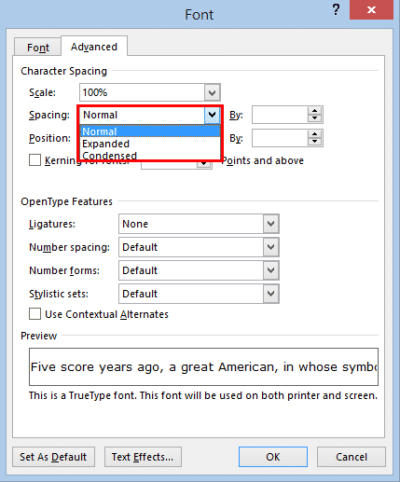Image resolution: width=400 pixels, height=482 pixels.
Task: Enable the Kerning for fonts checkbox
Action: click(x=35, y=160)
